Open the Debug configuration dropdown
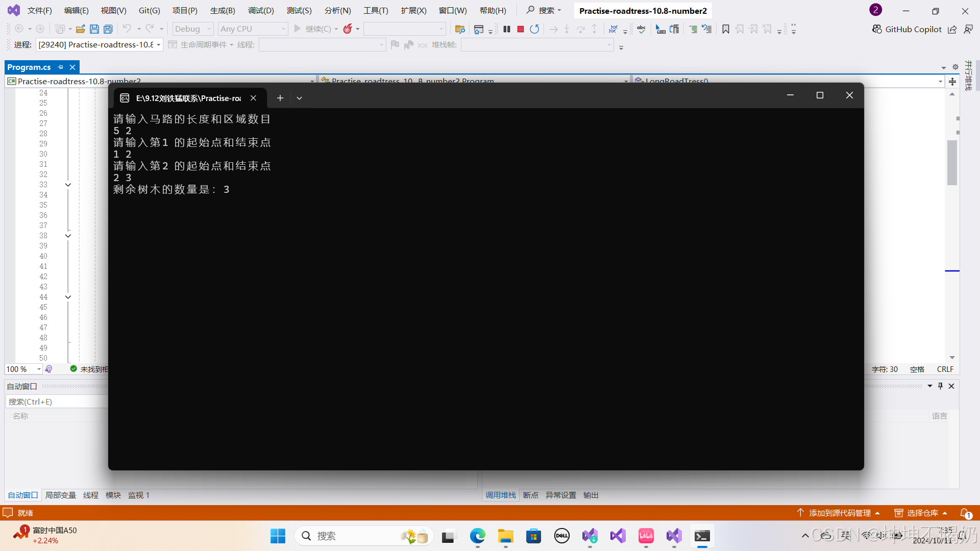The height and width of the screenshot is (551, 980). [x=193, y=29]
